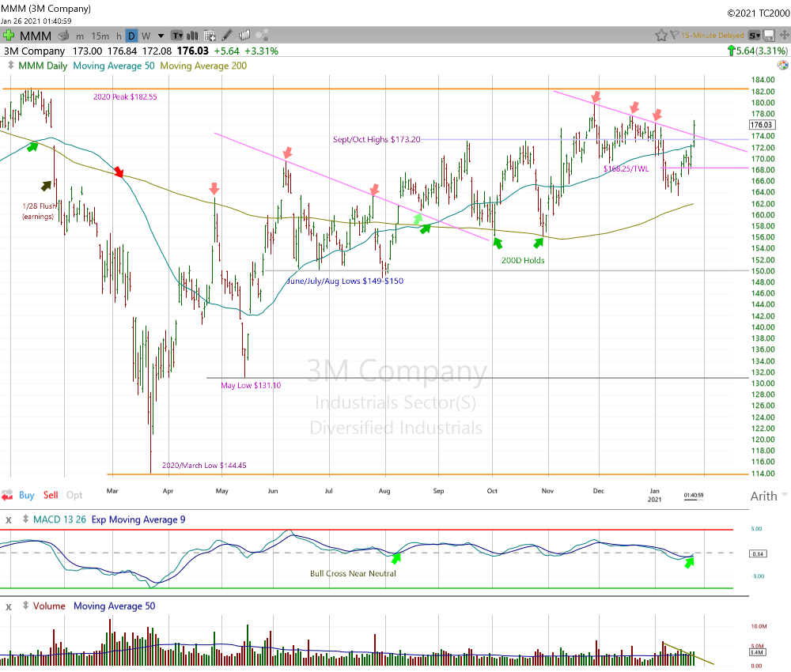Click the last price 176.03 in header
Screen dimensions: 791x672
(x=192, y=51)
